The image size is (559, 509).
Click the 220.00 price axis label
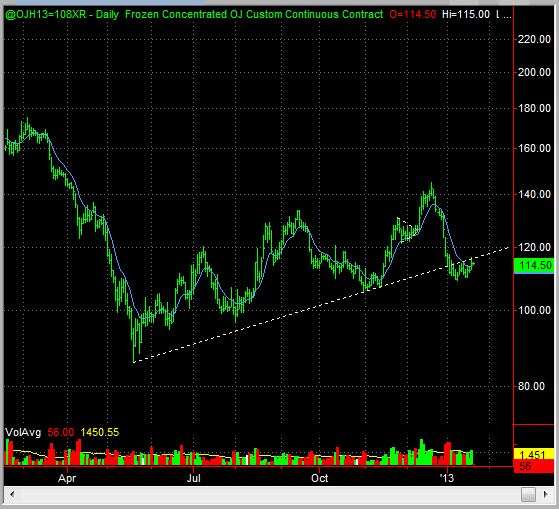coord(534,39)
